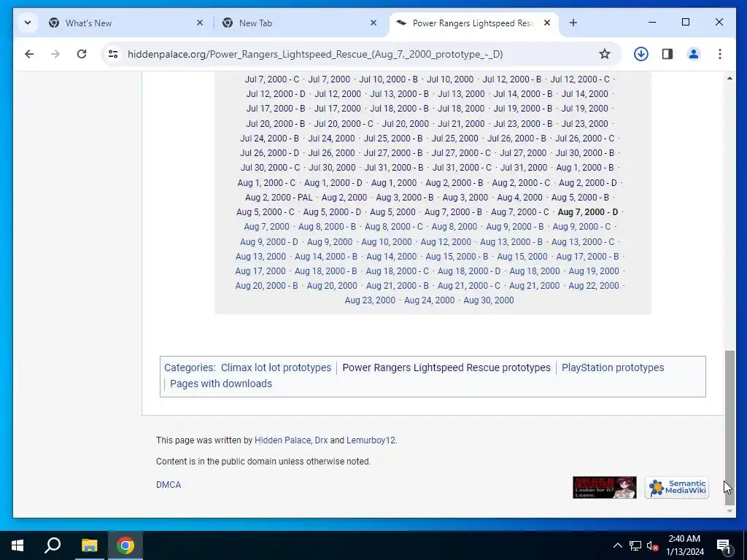The image size is (747, 560).
Task: Close the Power Rangers Lightspeed Rescue tab
Action: (547, 23)
